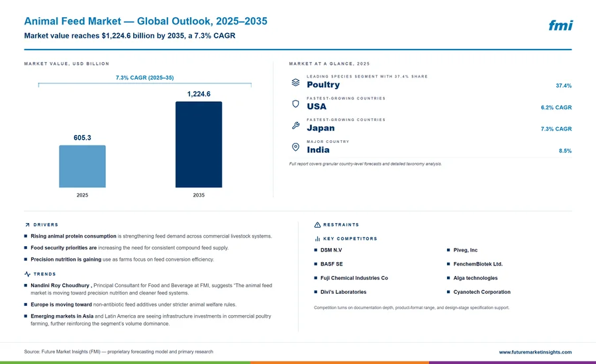Click the Key Competitors heading
The height and width of the screenshot is (364, 596).
click(x=350, y=239)
